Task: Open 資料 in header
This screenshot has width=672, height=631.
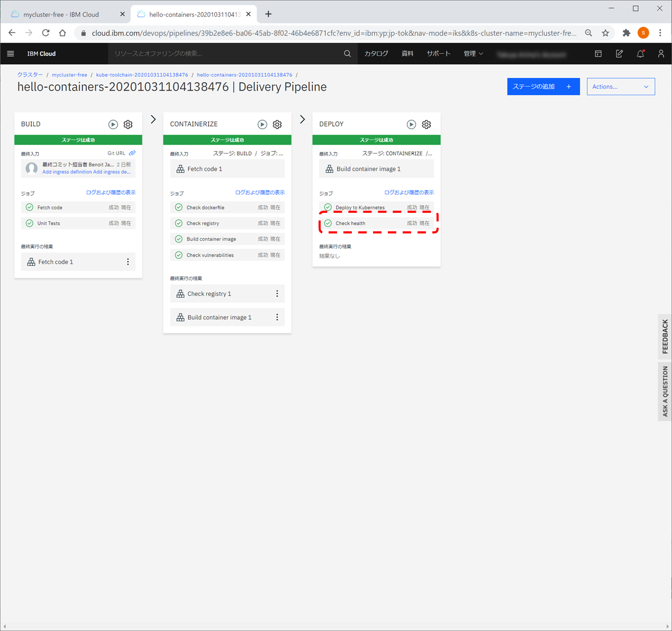Action: [407, 53]
